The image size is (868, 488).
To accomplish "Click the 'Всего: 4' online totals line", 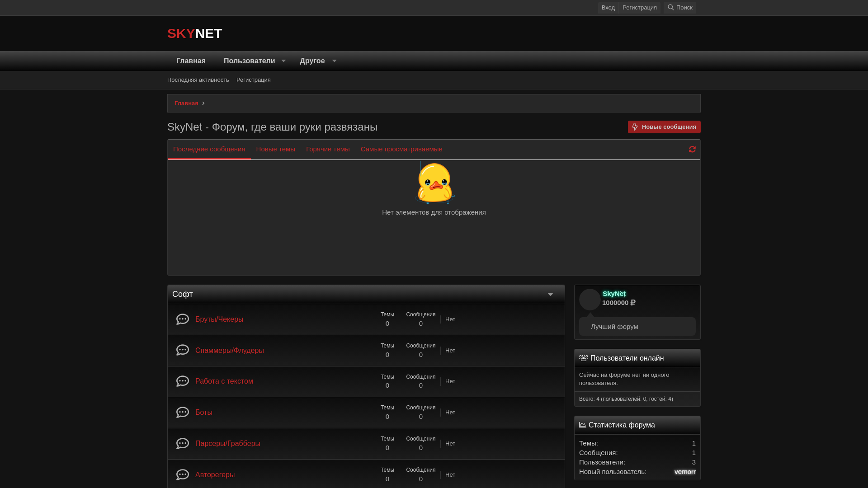I will pos(626,399).
